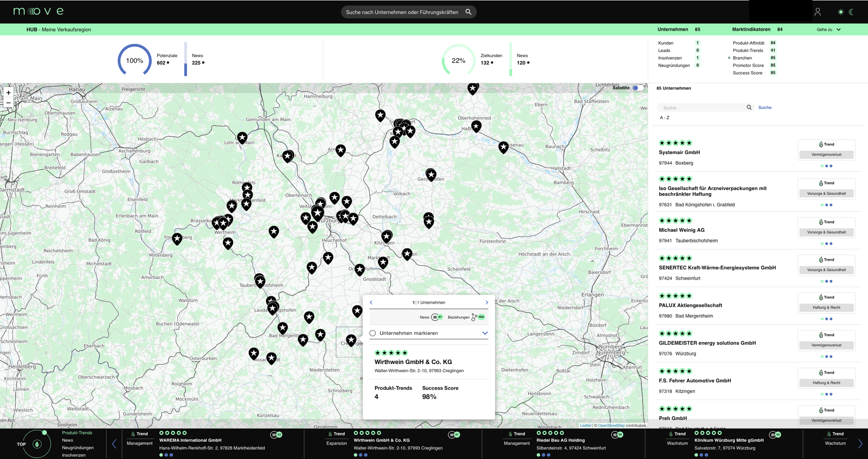This screenshot has width=868, height=459.
Task: Open A - Z sort option
Action: pyautogui.click(x=664, y=118)
